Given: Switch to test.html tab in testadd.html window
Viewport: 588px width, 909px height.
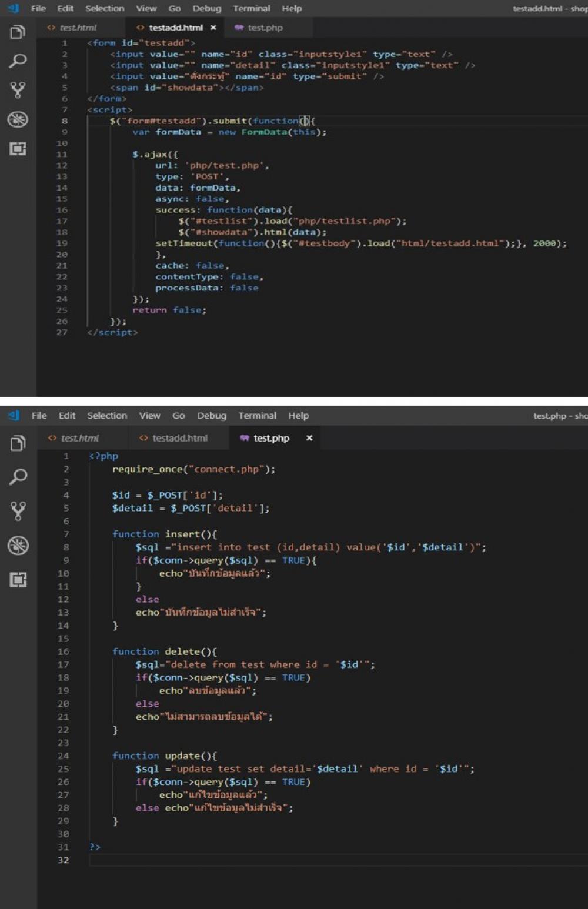Looking at the screenshot, I should click(x=78, y=28).
